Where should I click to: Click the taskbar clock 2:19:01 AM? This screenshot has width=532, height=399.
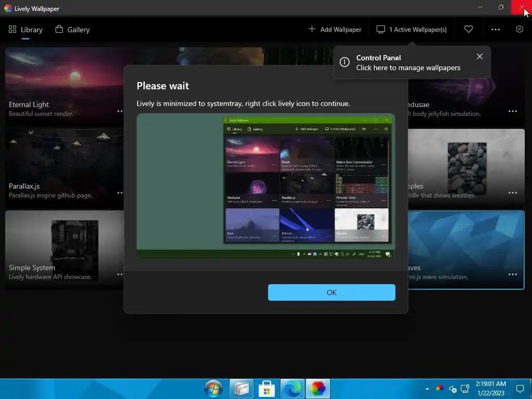pos(490,384)
